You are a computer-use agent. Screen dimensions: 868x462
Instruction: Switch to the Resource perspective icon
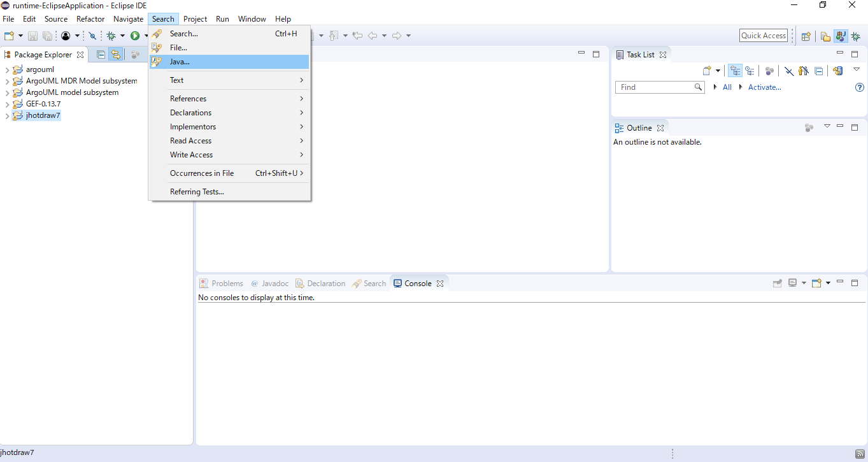pos(825,36)
